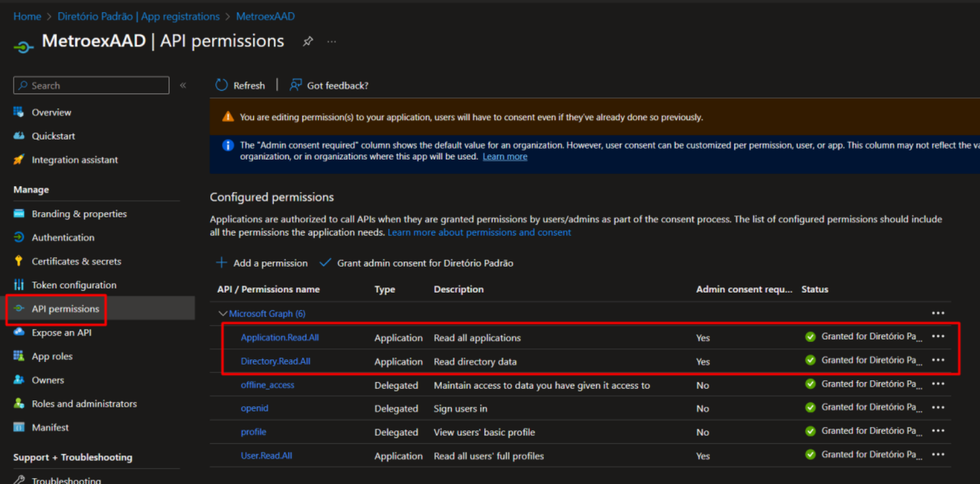Click the Expose an API cloud icon

[x=19, y=332]
